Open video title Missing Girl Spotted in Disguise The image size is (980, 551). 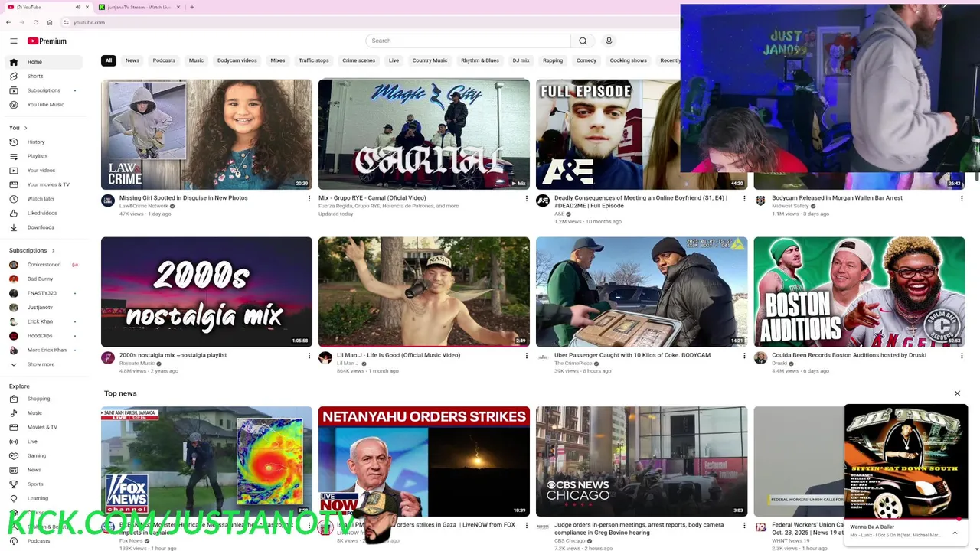pyautogui.click(x=184, y=198)
